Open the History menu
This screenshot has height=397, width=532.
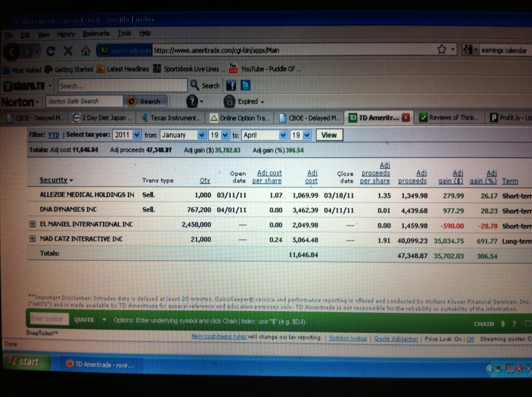pos(65,34)
